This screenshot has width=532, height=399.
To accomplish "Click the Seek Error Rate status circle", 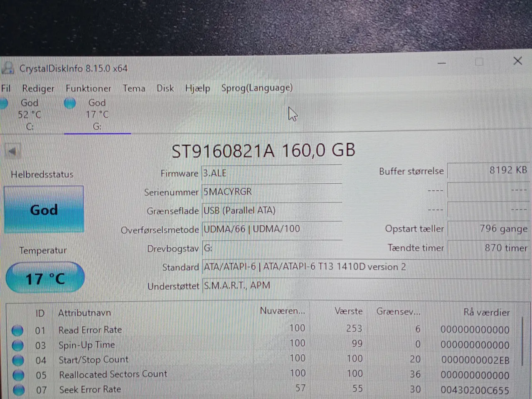I will tap(19, 390).
